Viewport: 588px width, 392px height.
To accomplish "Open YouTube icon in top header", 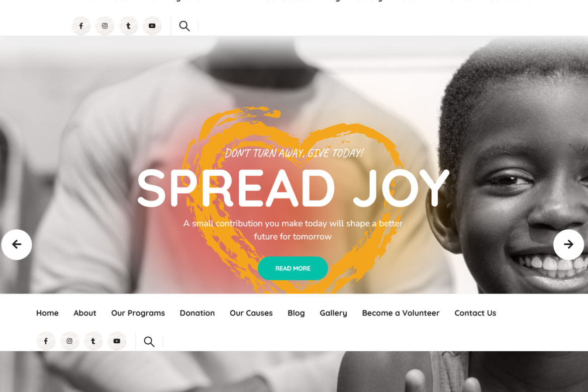I will [152, 26].
